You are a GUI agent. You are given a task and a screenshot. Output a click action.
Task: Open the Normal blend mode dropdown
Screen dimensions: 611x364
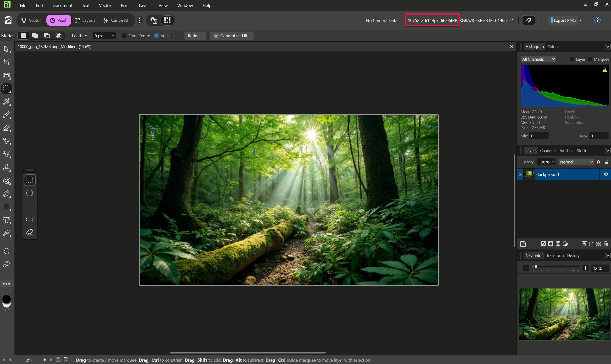coord(576,162)
